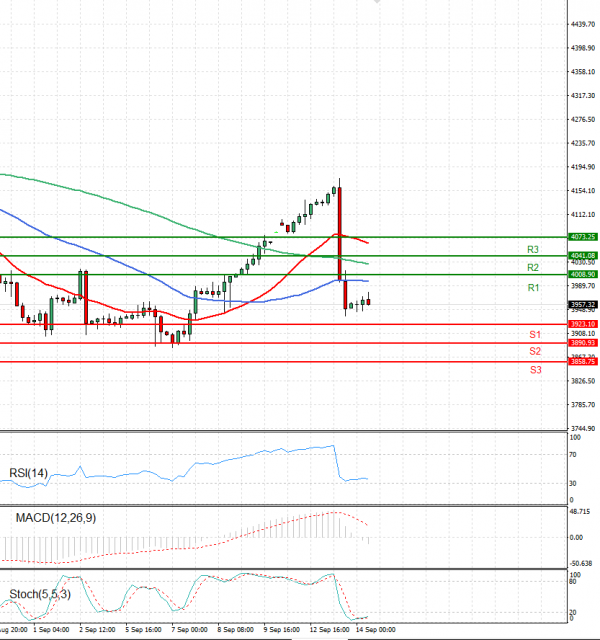Click the 2 Sep 12:00 time label
The width and height of the screenshot is (600, 640).
tap(97, 630)
